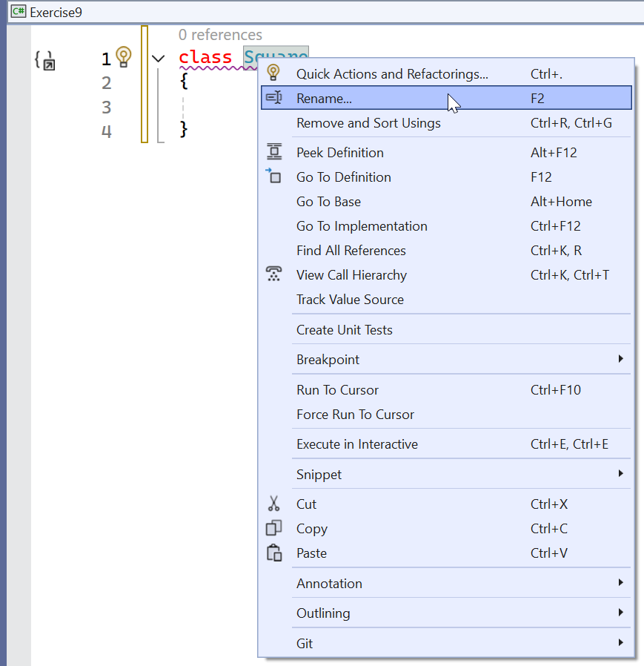Click the 'class' keyword on line 1

[x=205, y=57]
